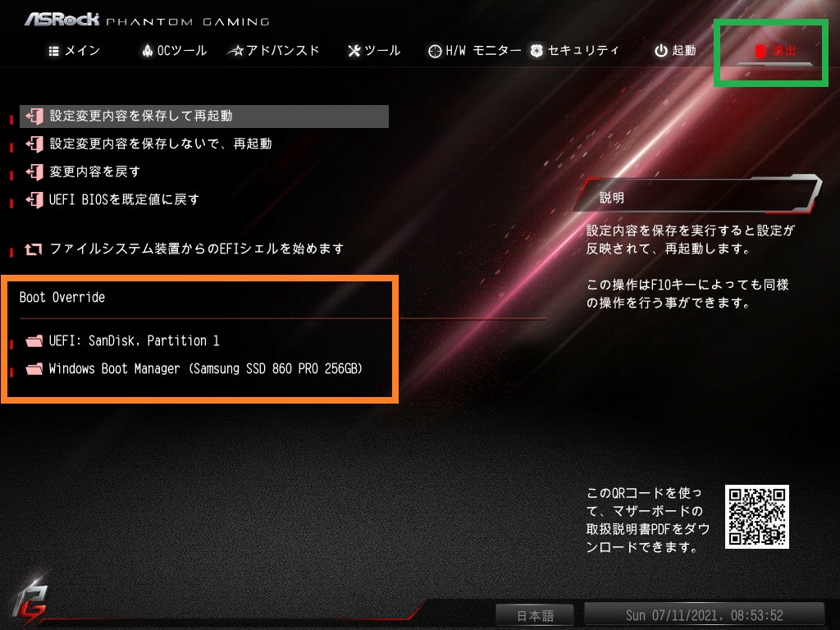Click the motherboard manual QR code
The height and width of the screenshot is (630, 840).
(x=757, y=517)
